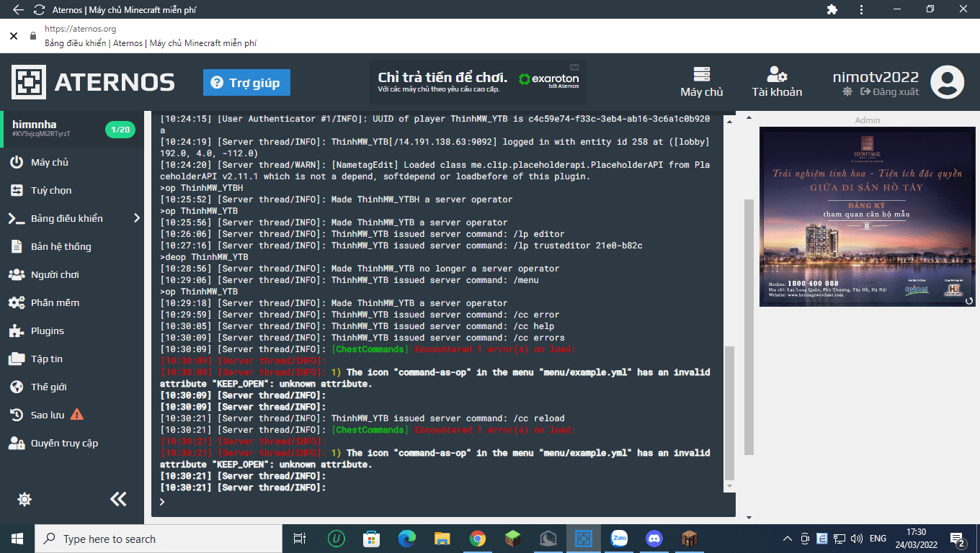The width and height of the screenshot is (980, 553).
Task: Select the himnnha server name
Action: pos(35,125)
